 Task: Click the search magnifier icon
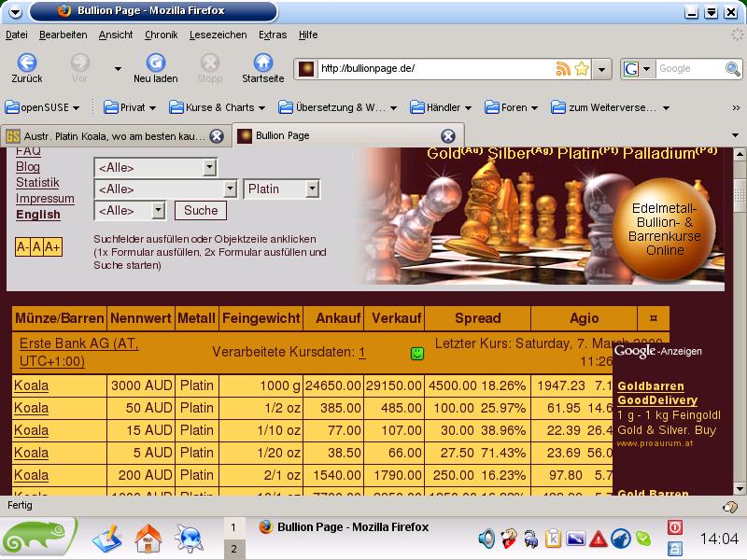point(732,69)
